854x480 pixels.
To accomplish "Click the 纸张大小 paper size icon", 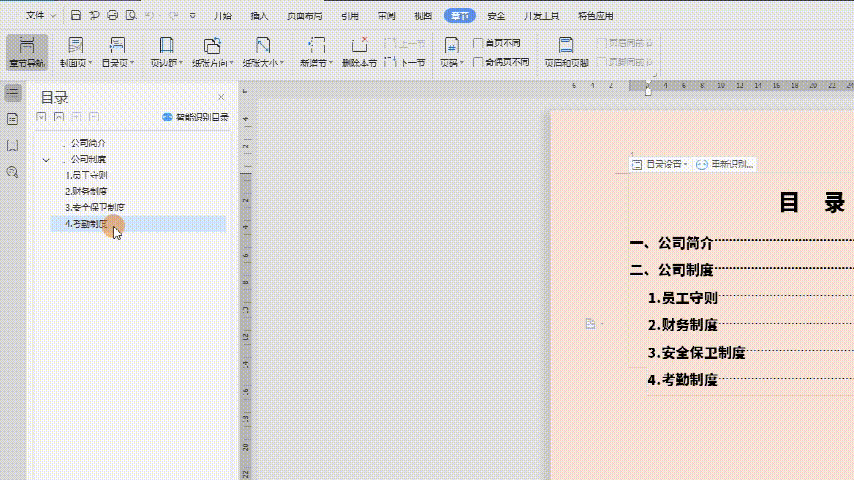I will [x=263, y=46].
